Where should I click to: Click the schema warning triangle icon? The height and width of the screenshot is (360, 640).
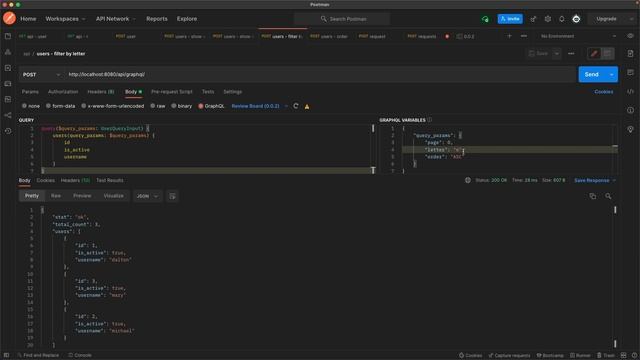tap(307, 107)
